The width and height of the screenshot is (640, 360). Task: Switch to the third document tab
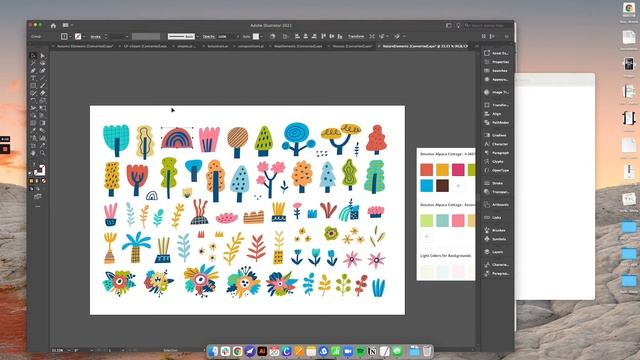pyautogui.click(x=186, y=47)
